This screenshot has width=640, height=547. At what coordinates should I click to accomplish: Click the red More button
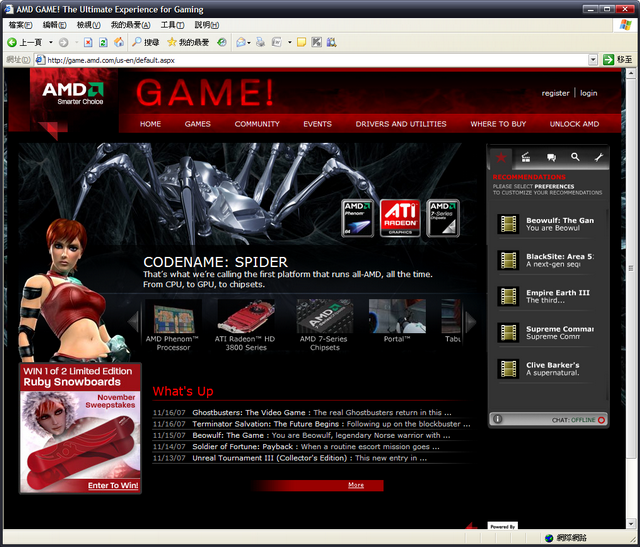tap(356, 485)
